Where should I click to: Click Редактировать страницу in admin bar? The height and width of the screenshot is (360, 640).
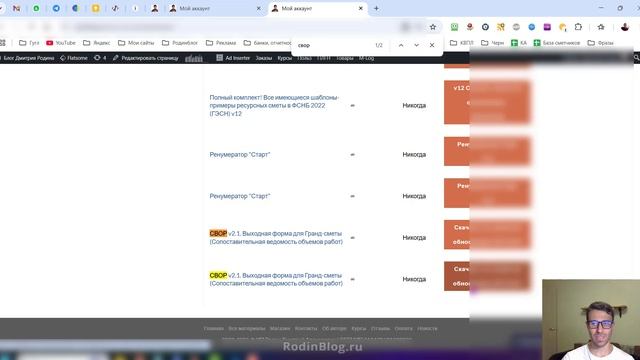tap(146, 58)
